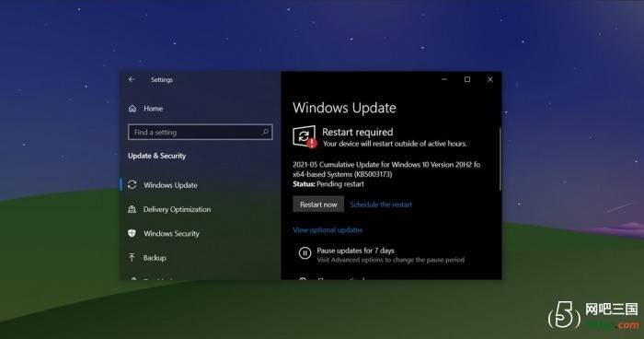Viewport: 644px width, 339px height.
Task: Click the restart required status icon
Action: 305,136
